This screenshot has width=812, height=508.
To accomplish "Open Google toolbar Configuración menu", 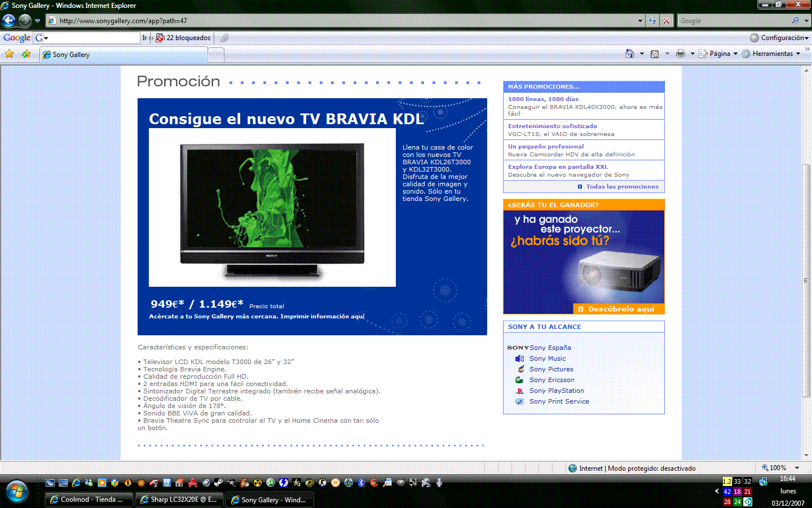I will (x=779, y=38).
